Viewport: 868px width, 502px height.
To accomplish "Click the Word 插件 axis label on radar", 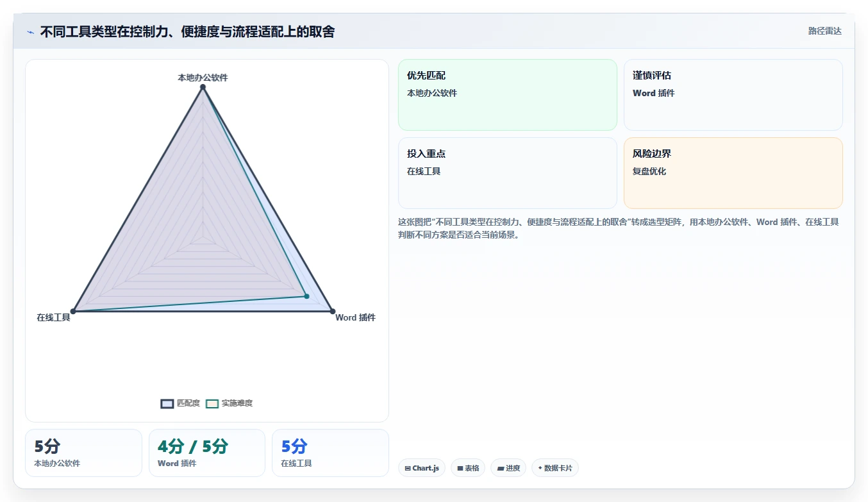I will point(356,317).
